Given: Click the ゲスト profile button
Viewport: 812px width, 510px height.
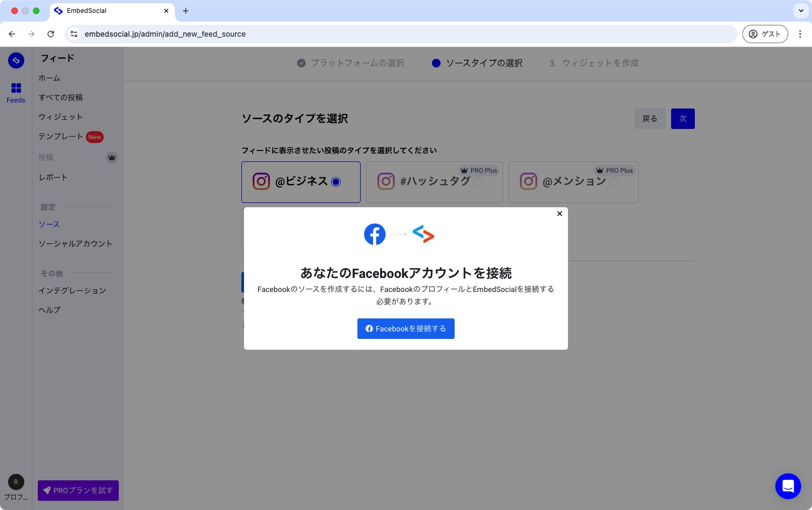Looking at the screenshot, I should [765, 34].
